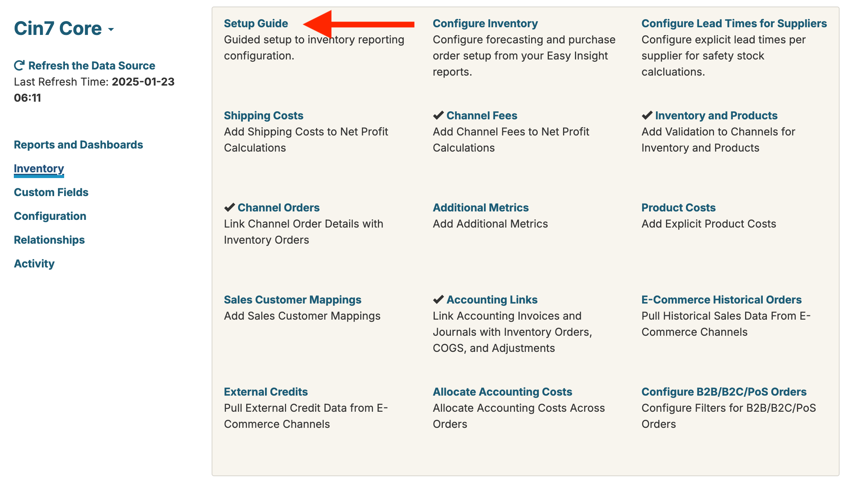Click Reports and Dashboards menu item
The width and height of the screenshot is (868, 495).
point(78,144)
